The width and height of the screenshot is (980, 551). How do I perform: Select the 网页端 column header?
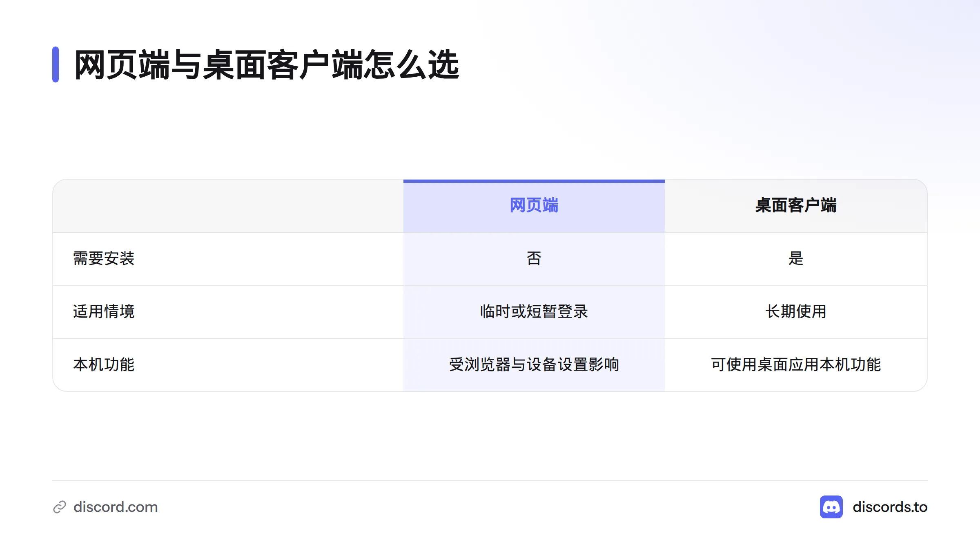(534, 205)
